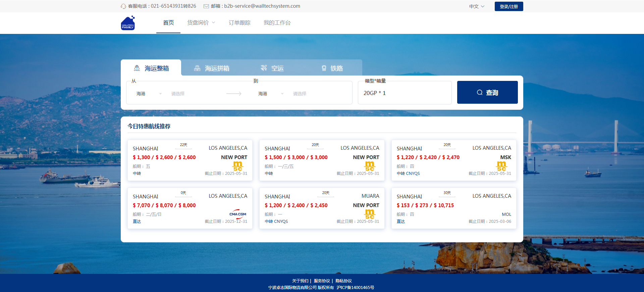644x292 pixels.
Task: Click the email envelope icon
Action: click(206, 6)
